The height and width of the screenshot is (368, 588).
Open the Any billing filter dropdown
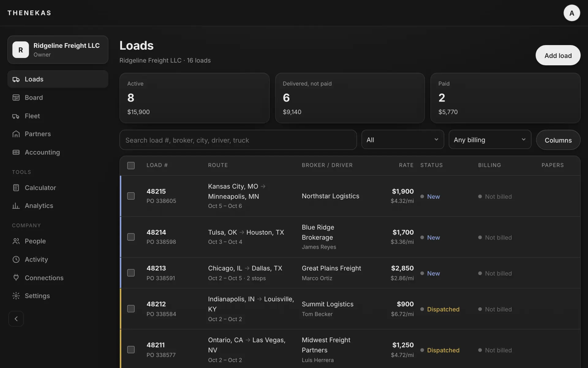coord(490,140)
